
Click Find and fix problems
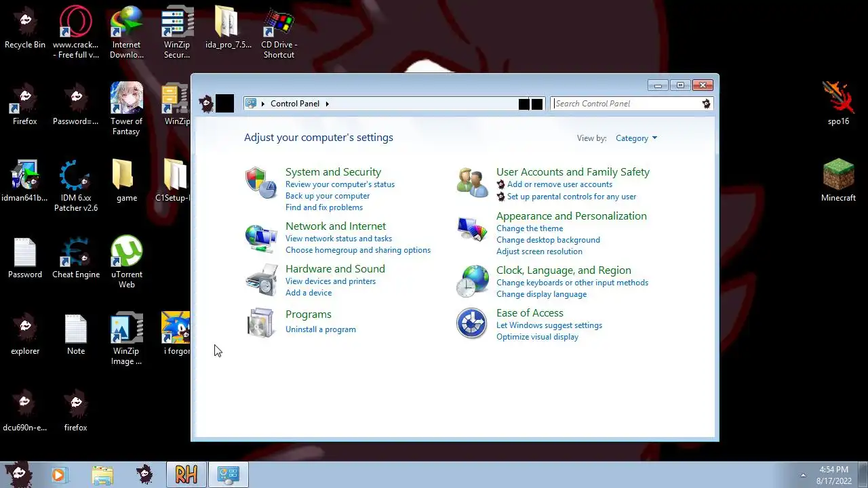point(324,207)
